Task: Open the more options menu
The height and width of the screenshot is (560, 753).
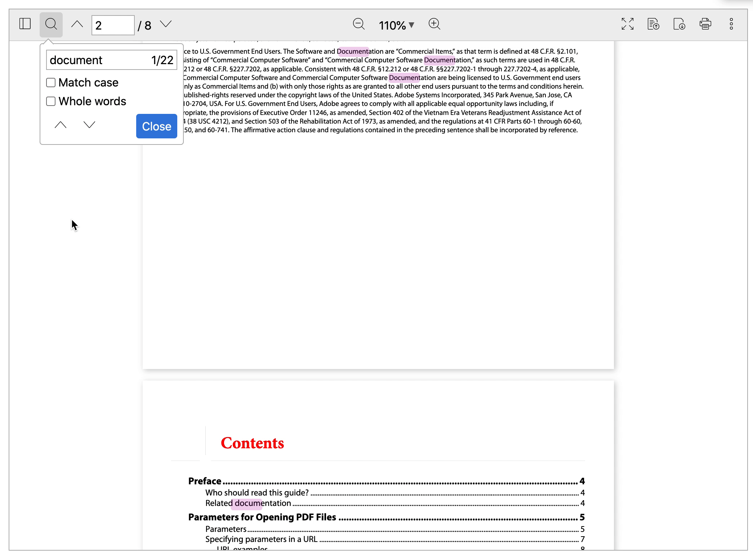Action: pyautogui.click(x=731, y=24)
